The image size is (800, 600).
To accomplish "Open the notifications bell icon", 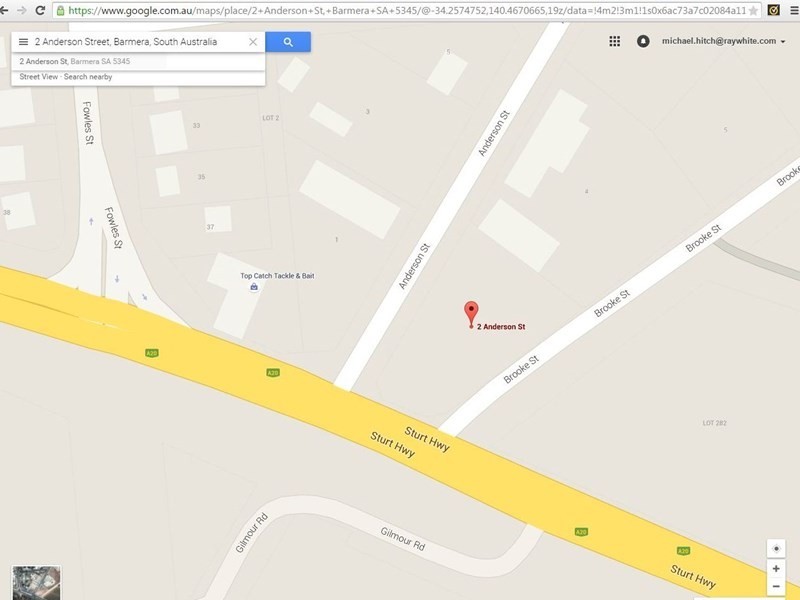I will tap(643, 41).
